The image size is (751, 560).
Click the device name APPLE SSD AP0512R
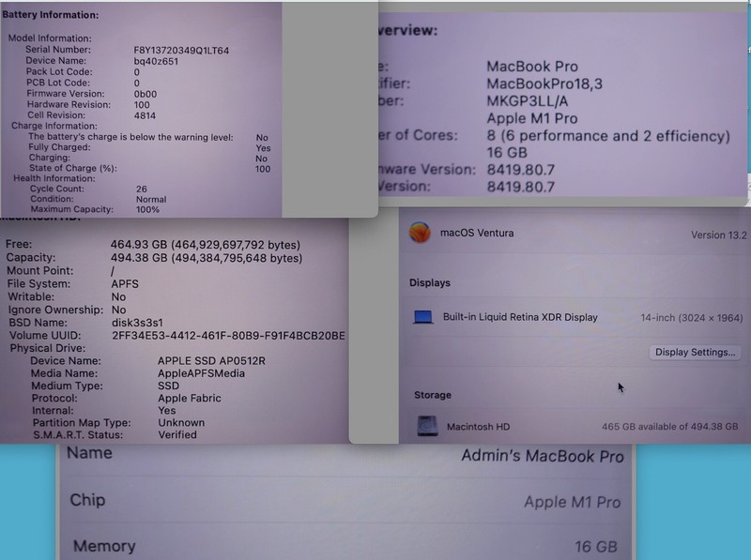(x=212, y=361)
